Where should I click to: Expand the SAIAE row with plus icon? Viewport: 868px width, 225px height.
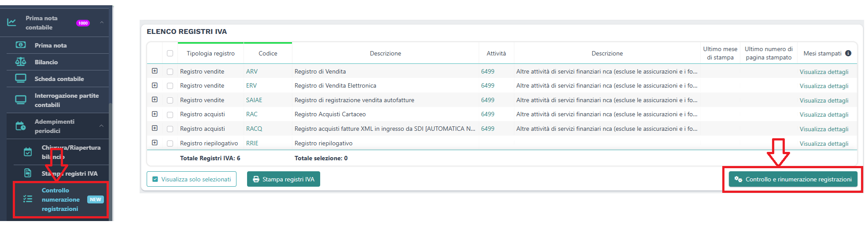[155, 100]
